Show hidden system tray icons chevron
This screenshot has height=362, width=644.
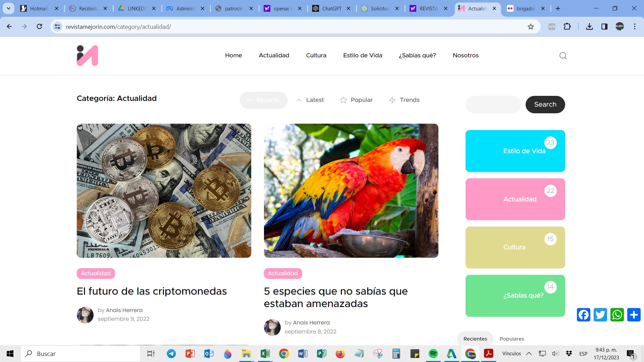point(529,354)
